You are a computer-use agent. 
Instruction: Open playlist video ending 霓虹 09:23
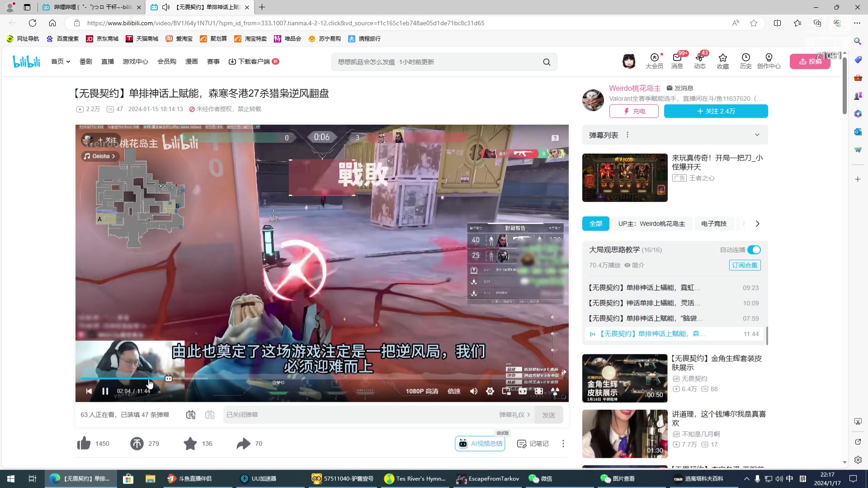coord(674,288)
